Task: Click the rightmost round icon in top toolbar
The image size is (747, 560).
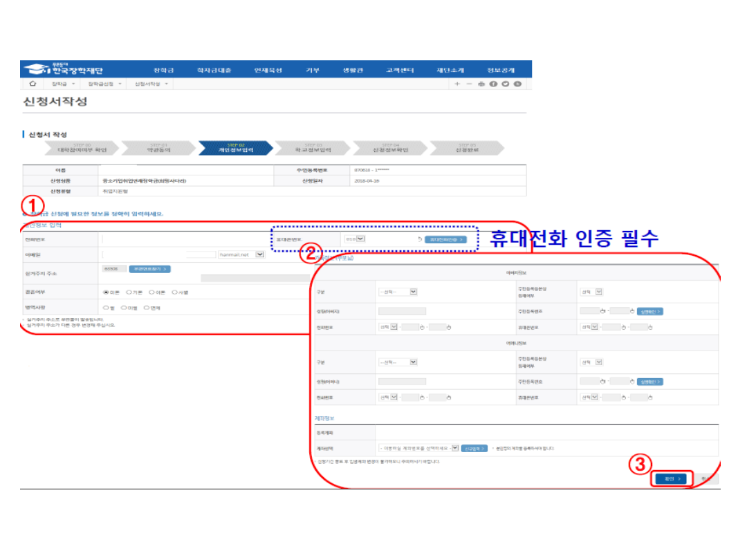Action: tap(517, 84)
